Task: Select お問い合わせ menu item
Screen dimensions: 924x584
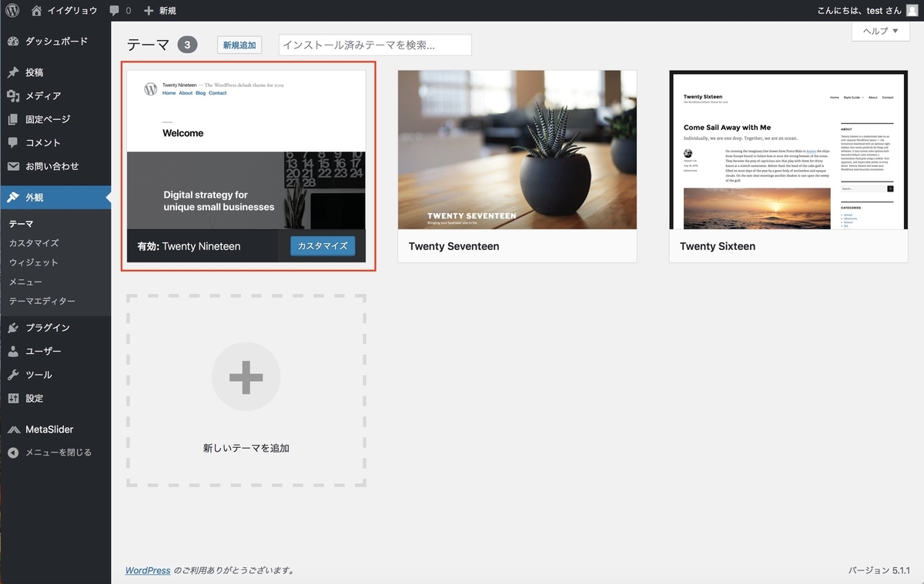Action: point(55,166)
